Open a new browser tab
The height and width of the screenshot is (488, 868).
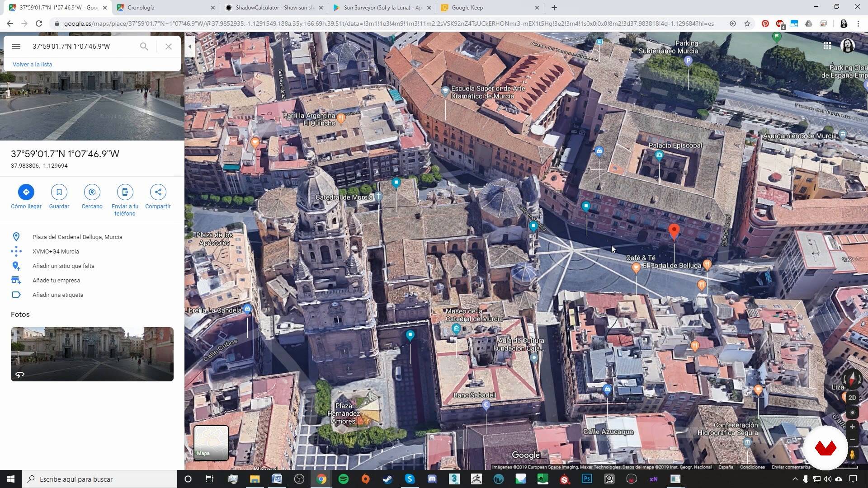(x=554, y=8)
